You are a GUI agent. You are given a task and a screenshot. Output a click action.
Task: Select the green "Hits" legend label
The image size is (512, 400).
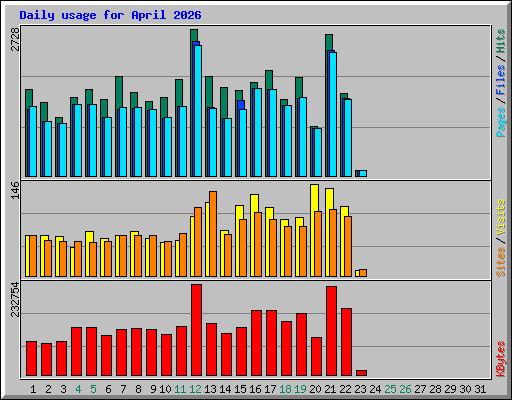(x=501, y=41)
